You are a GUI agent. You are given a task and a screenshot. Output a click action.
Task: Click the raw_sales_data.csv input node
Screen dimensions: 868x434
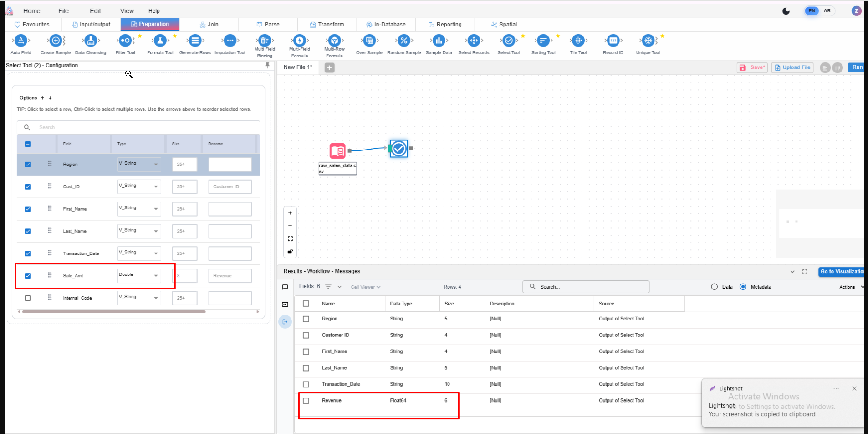pos(337,151)
